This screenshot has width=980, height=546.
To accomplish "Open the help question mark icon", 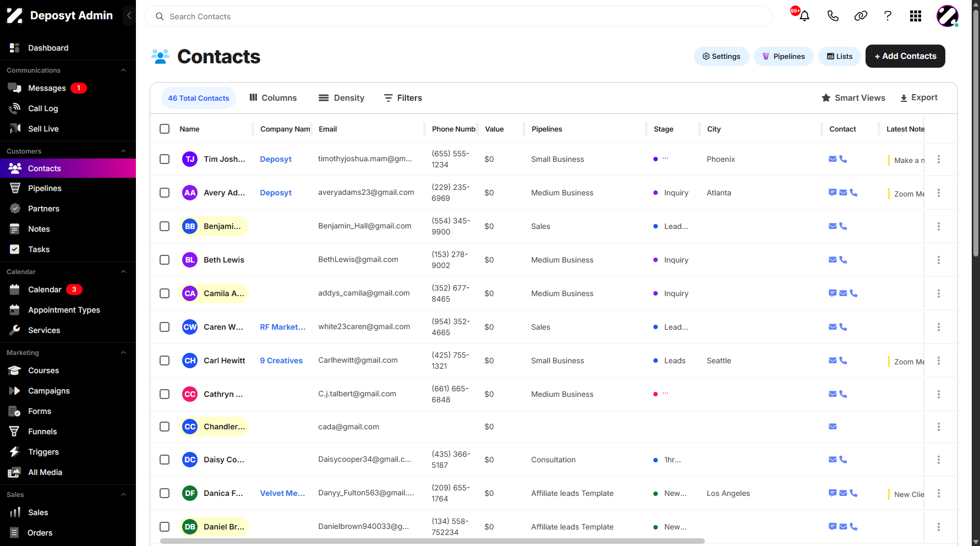I will tap(888, 16).
